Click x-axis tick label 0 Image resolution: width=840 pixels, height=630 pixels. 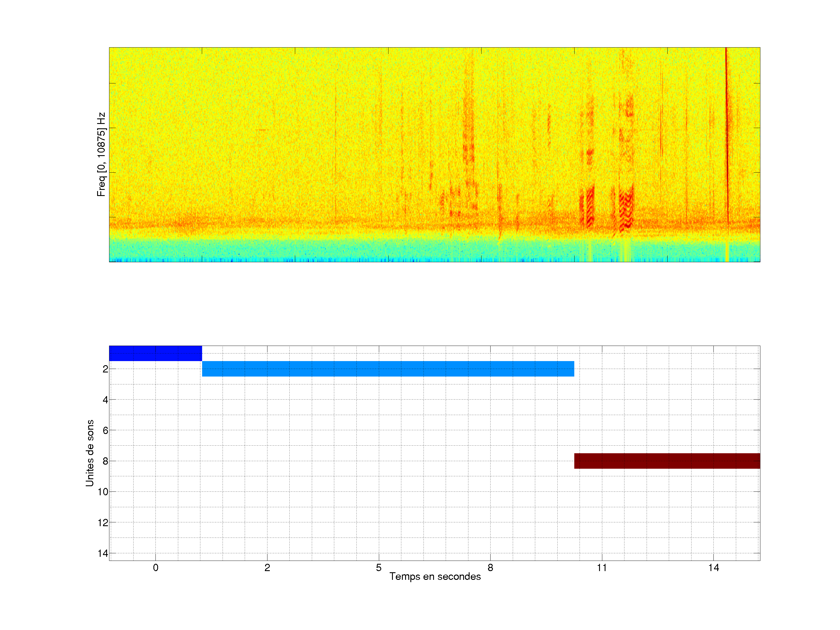(x=155, y=568)
